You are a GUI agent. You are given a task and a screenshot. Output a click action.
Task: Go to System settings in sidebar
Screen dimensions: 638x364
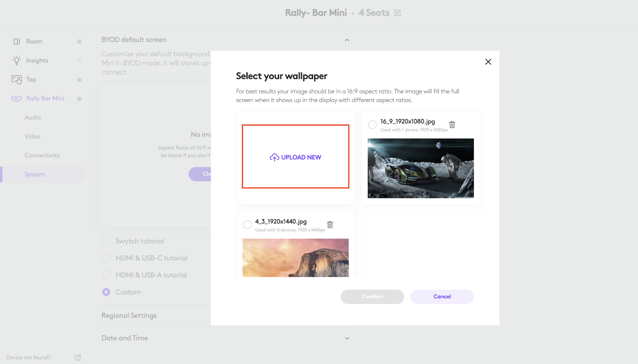point(34,174)
